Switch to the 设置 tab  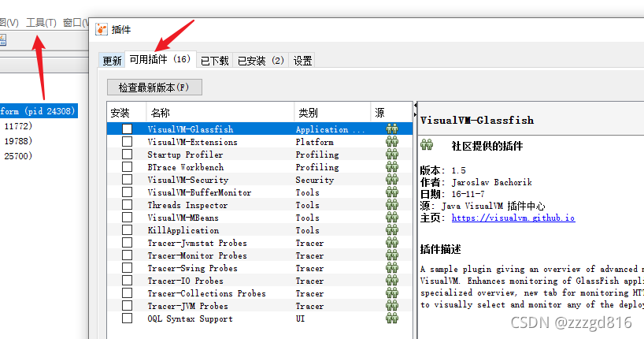(x=302, y=61)
